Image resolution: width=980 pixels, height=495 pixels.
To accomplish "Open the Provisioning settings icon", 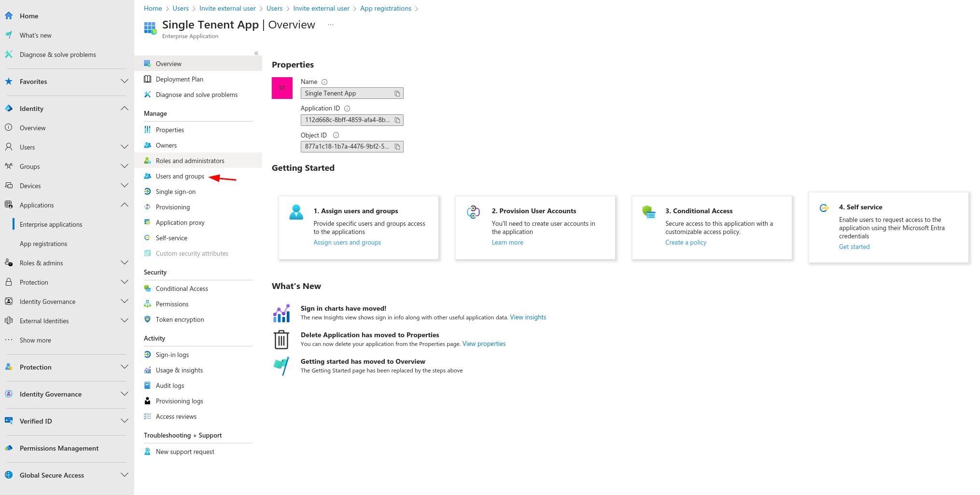I will pos(148,207).
